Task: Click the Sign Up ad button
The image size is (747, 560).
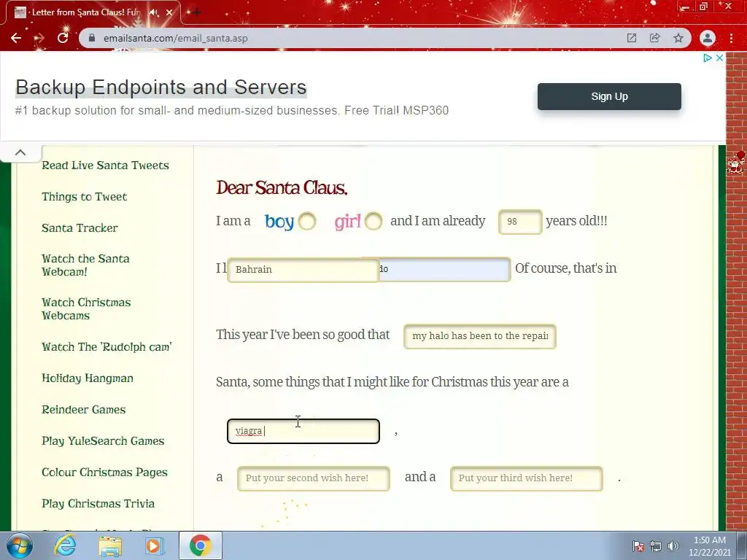Action: (609, 96)
